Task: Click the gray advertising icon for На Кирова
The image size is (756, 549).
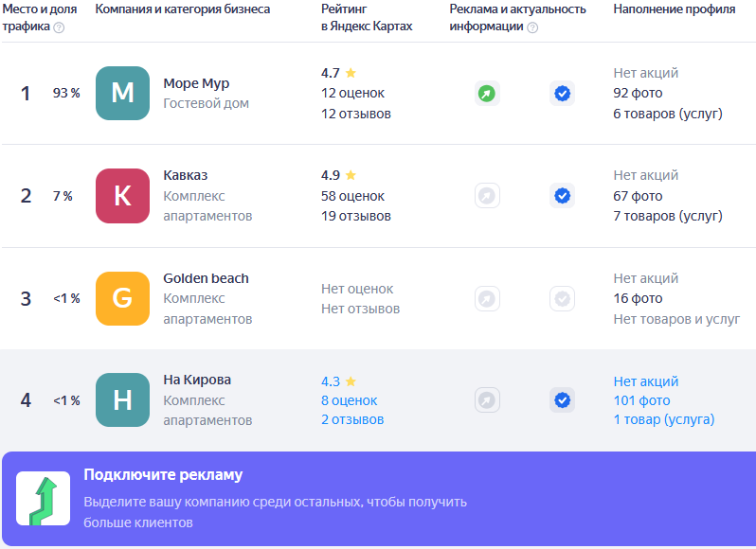Action: pos(487,400)
